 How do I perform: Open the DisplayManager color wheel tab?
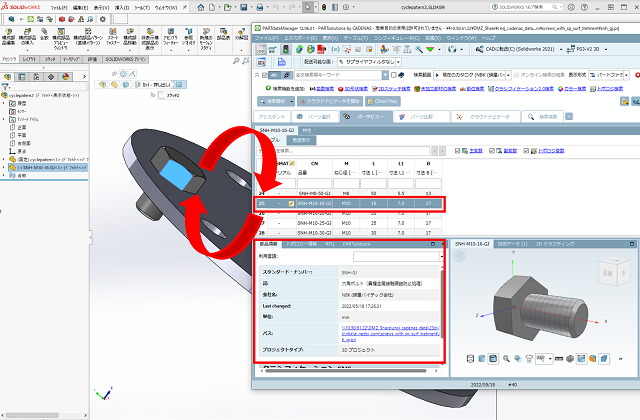(x=66, y=77)
